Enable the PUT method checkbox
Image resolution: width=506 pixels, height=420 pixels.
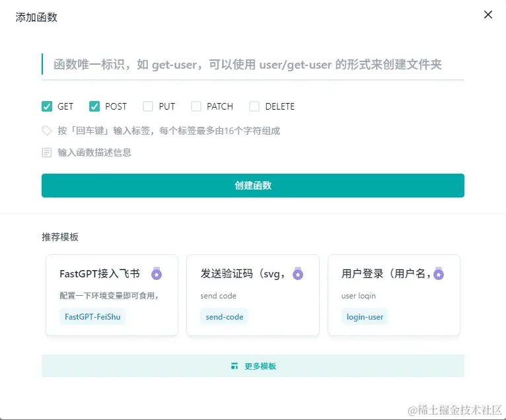click(x=148, y=106)
